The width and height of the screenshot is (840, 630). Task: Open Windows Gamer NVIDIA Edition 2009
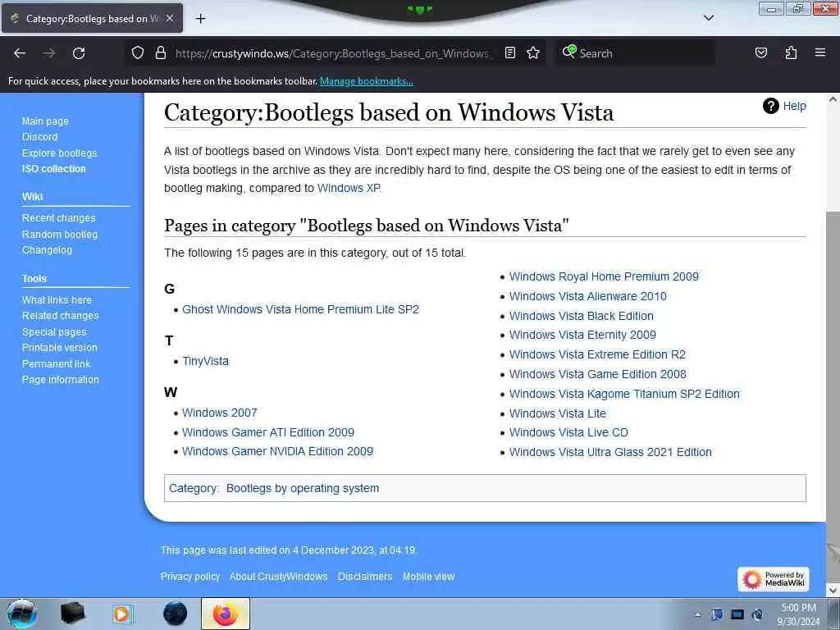(x=277, y=451)
